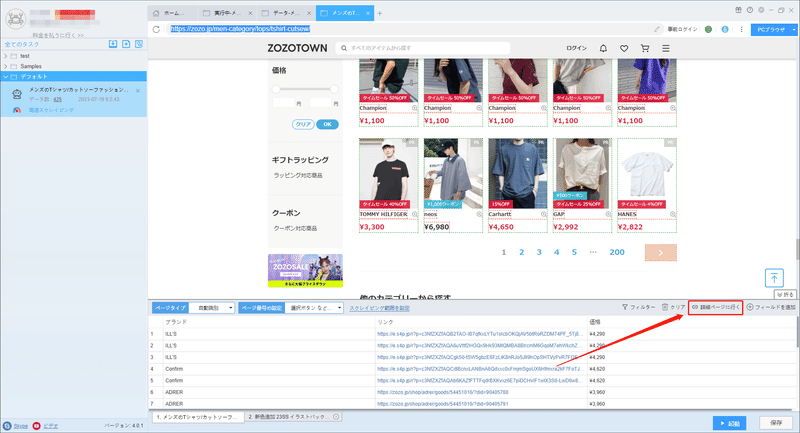Viewport: 800px width, 433px height.
Task: Click ZOZOTOWN favorites heart icon
Action: click(624, 48)
